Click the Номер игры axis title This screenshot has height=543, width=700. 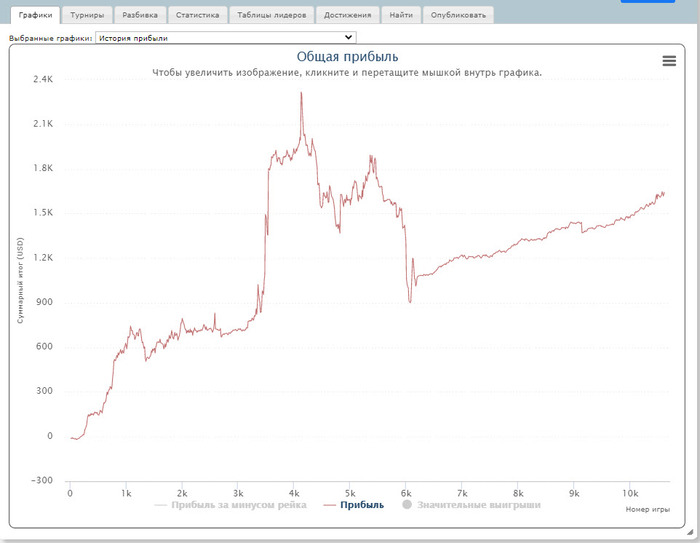point(647,509)
